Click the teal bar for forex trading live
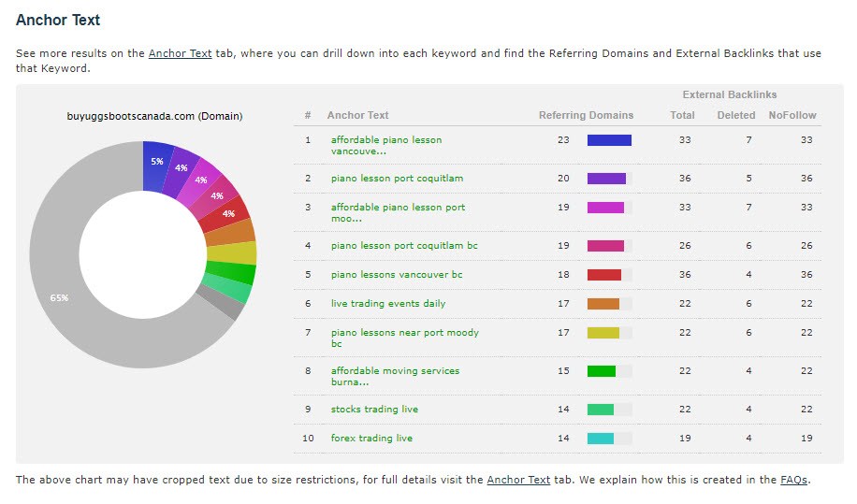This screenshot has height=504, width=857. [600, 439]
